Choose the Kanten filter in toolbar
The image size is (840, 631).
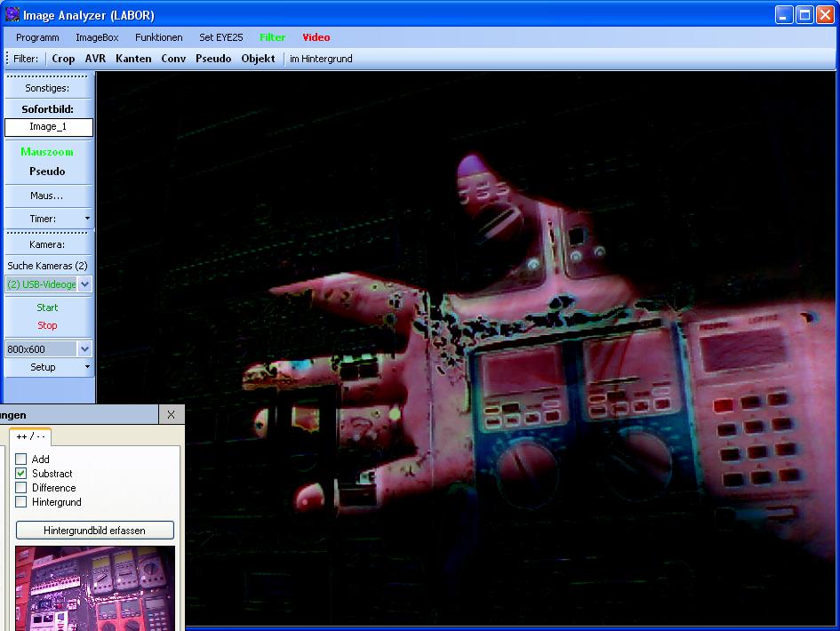click(133, 59)
